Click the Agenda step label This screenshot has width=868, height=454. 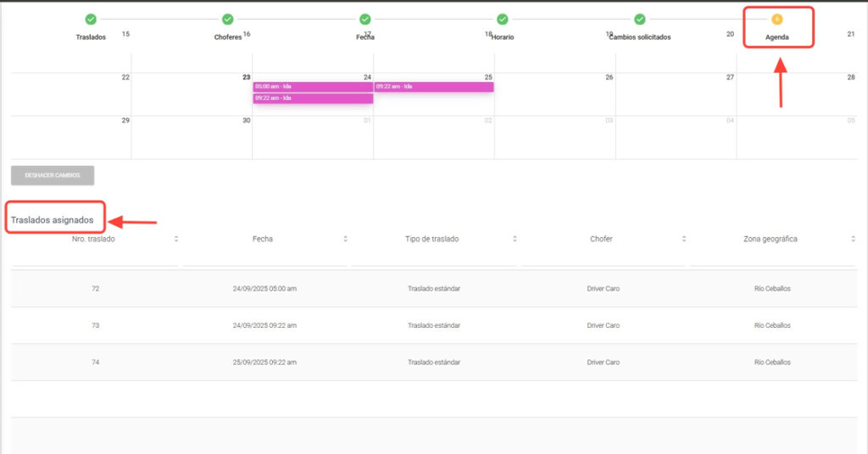coord(777,37)
